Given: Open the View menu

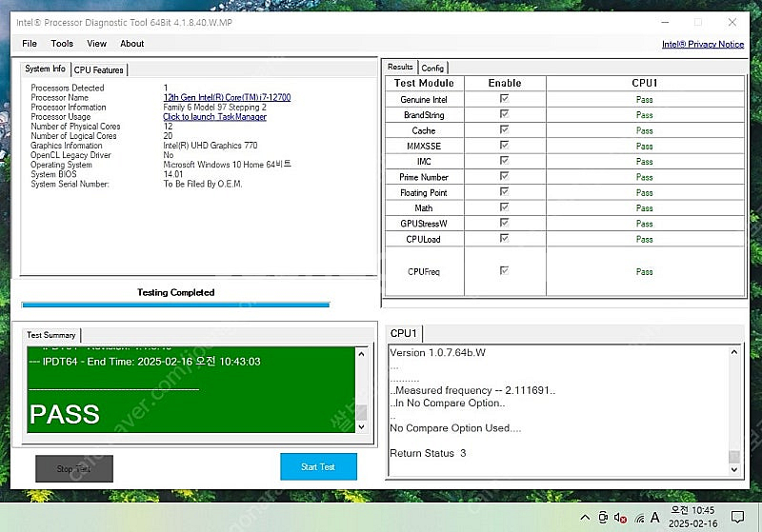Looking at the screenshot, I should coord(97,43).
